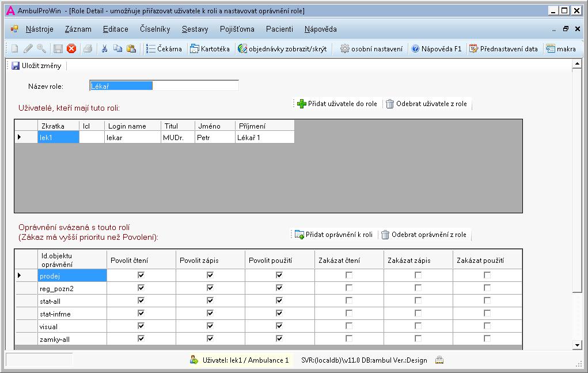The image size is (588, 373).
Task: Open the Nástroje menu
Action: pos(39,29)
